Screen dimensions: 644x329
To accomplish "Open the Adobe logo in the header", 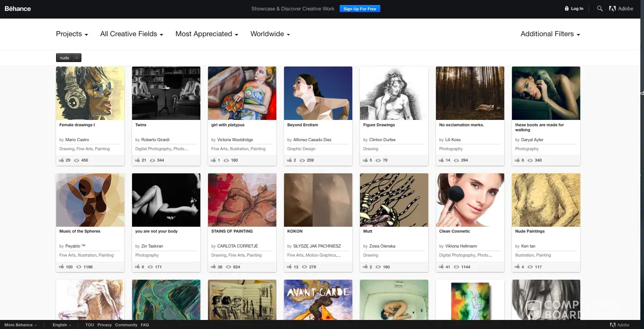I will pos(621,9).
